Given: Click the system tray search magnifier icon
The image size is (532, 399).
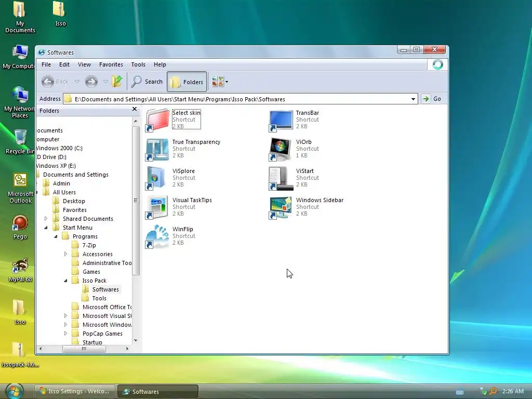Looking at the screenshot, I should 493,391.
